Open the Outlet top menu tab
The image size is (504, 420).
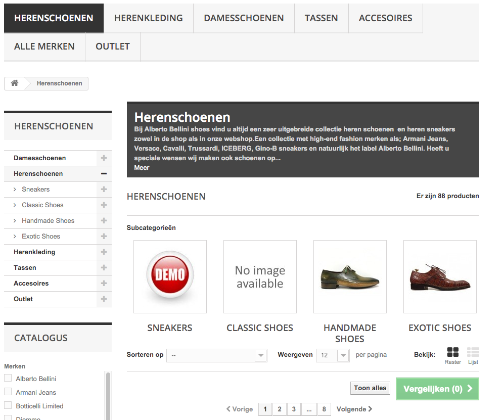[113, 46]
